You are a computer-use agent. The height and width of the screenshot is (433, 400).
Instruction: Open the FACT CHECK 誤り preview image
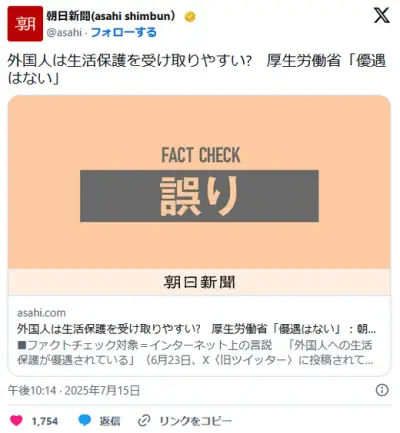199,182
